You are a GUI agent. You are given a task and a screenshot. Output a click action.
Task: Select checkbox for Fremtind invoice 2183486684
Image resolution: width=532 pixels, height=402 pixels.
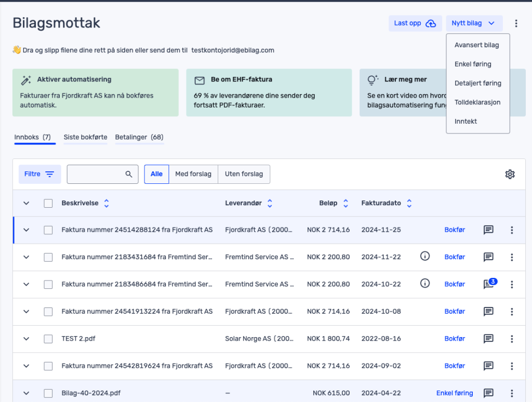pos(48,284)
